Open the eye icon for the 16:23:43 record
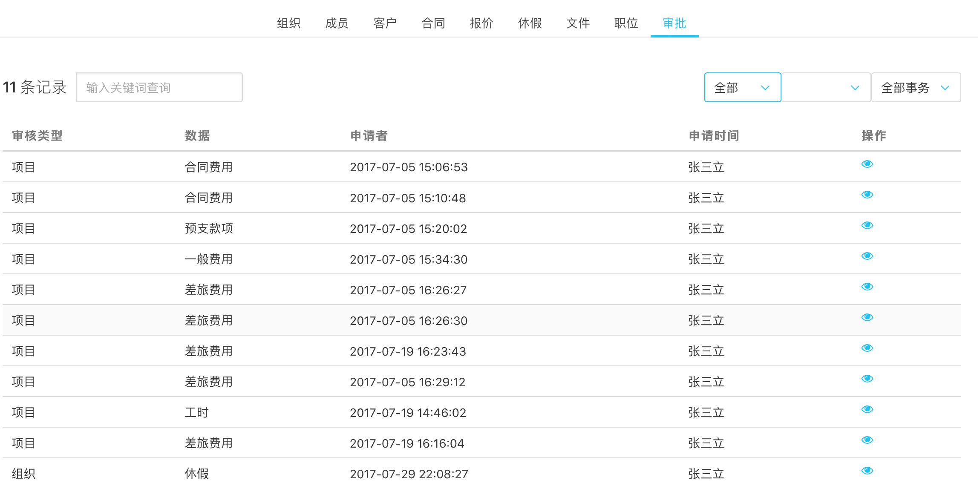Image resolution: width=980 pixels, height=500 pixels. pos(867,348)
